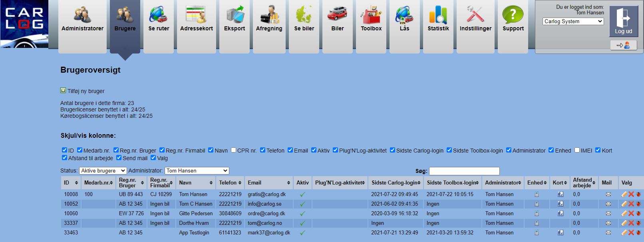The height and width of the screenshot is (242, 644).
Task: Open the Status dropdown showing Aktive brugere
Action: tap(103, 171)
